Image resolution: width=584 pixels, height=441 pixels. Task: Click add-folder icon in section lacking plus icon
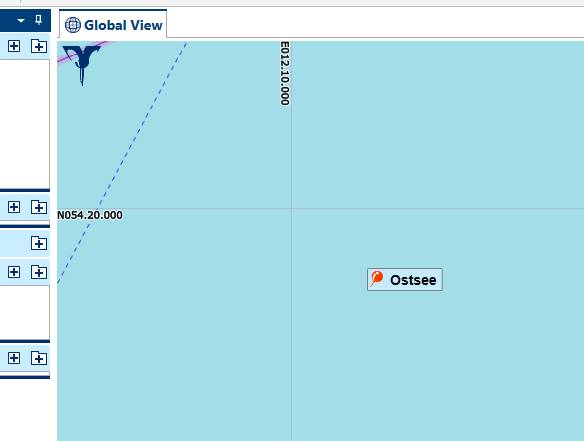click(39, 243)
